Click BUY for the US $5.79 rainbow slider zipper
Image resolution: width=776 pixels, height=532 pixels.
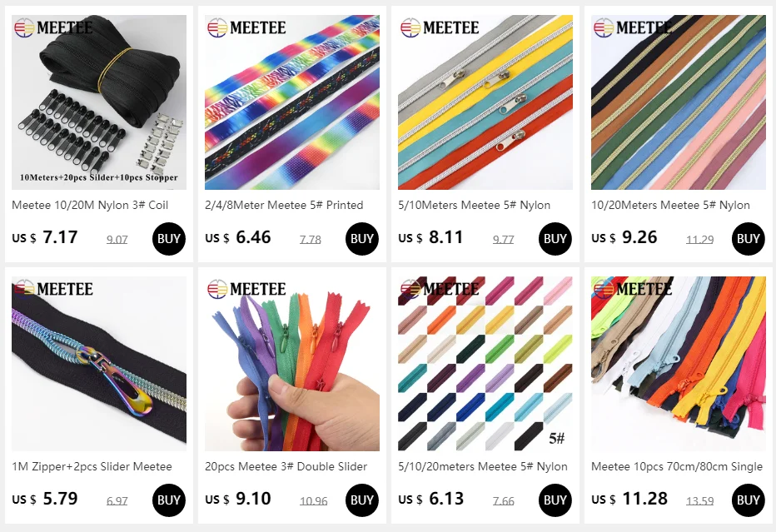[169, 500]
